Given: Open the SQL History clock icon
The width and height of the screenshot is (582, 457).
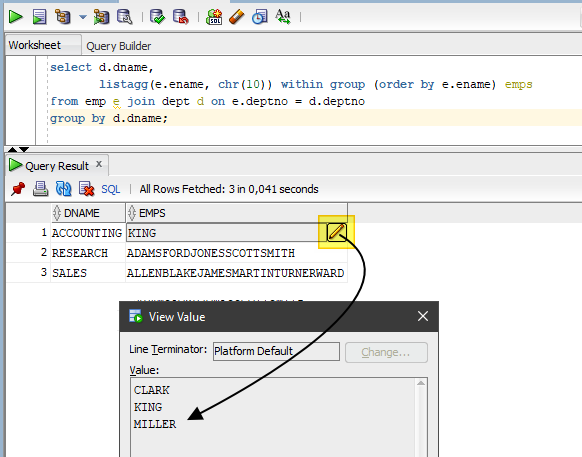Looking at the screenshot, I should click(259, 17).
